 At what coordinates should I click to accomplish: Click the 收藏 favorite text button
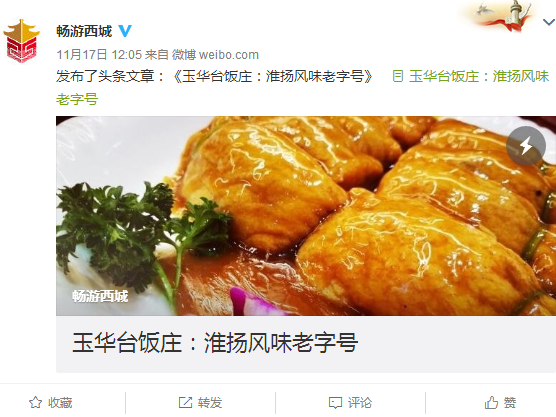point(60,403)
